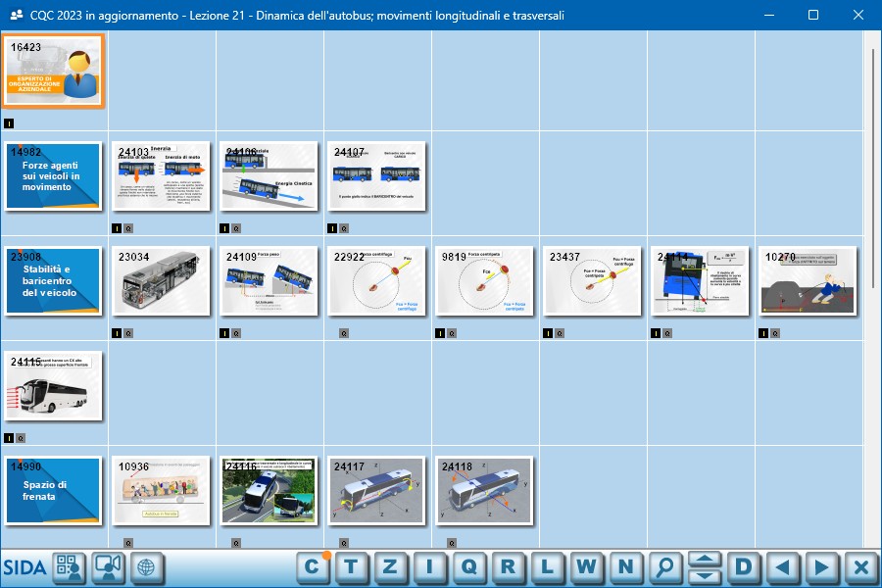The width and height of the screenshot is (882, 588).
Task: Select 'Spazio di frenata' section slide
Action: pos(54,490)
